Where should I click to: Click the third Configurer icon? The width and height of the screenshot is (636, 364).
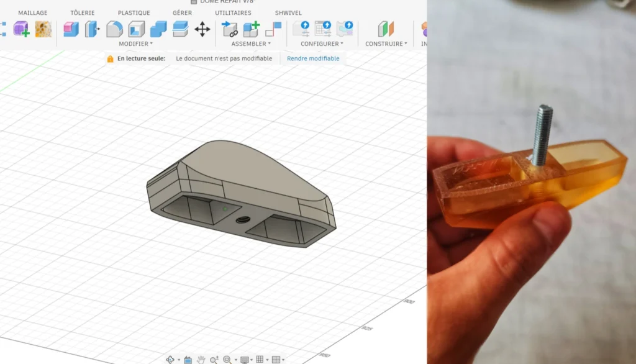pos(345,29)
